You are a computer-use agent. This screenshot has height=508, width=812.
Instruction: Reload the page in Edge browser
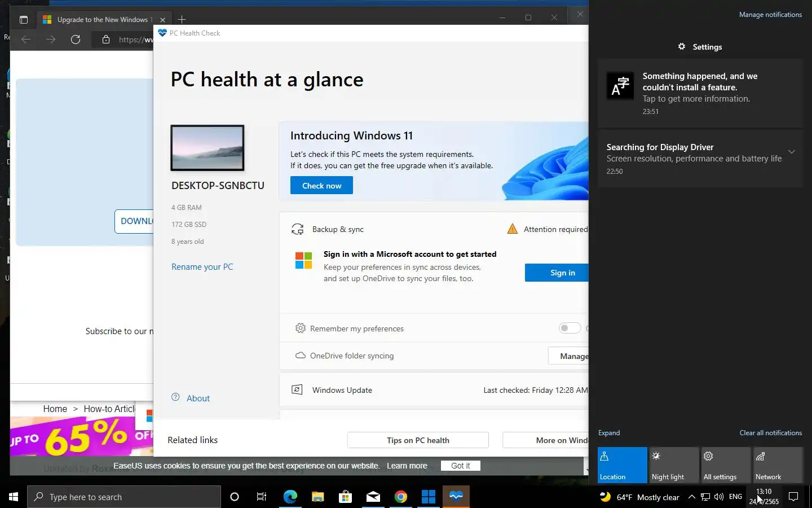(76, 40)
